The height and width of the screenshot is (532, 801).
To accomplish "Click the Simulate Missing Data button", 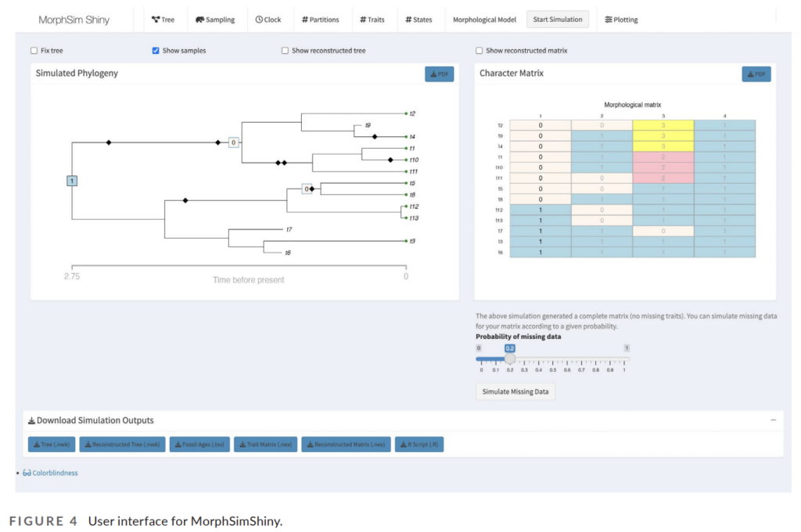I will click(x=515, y=391).
